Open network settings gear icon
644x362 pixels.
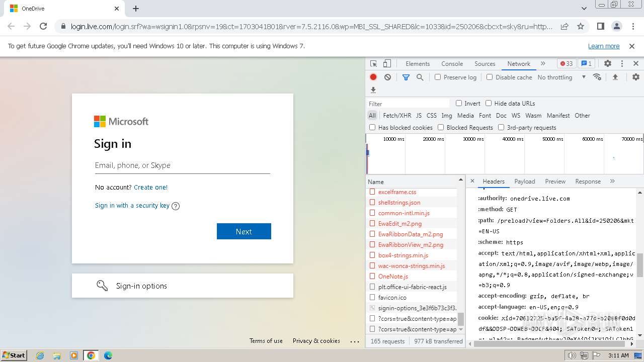[636, 77]
